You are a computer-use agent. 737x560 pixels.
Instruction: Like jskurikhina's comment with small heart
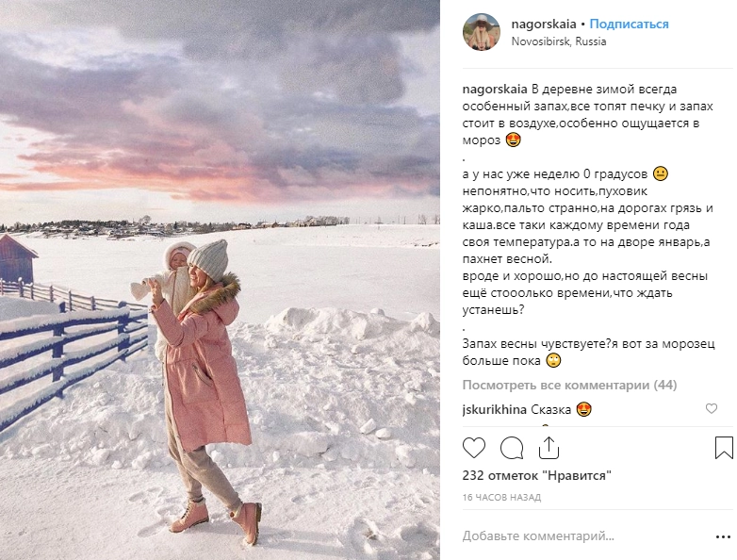point(712,408)
